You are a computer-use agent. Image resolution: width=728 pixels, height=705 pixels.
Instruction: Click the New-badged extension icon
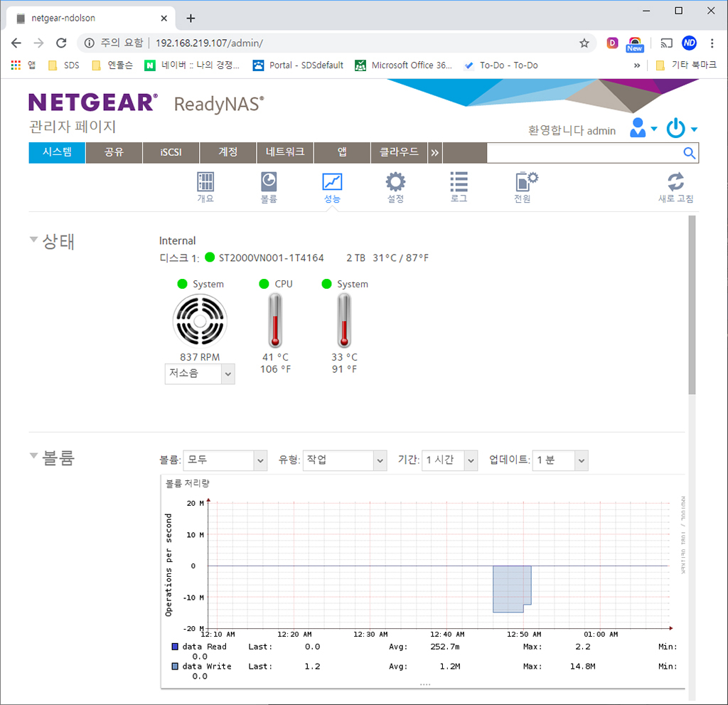click(635, 44)
